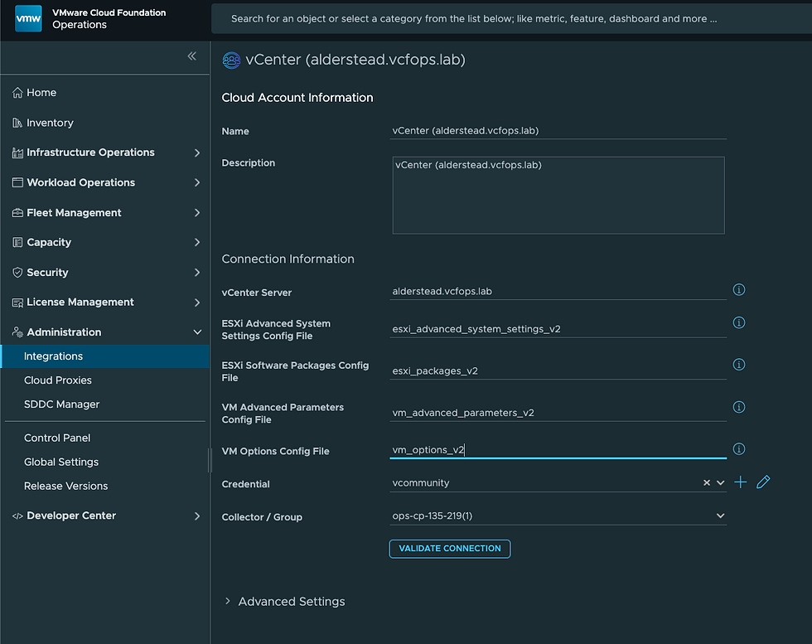
Task: Expand the Advanced Settings section
Action: point(228,602)
